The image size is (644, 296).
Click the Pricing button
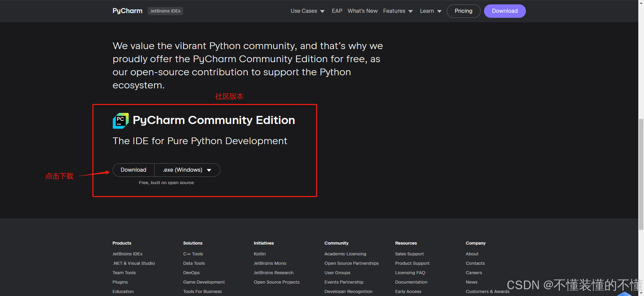464,11
